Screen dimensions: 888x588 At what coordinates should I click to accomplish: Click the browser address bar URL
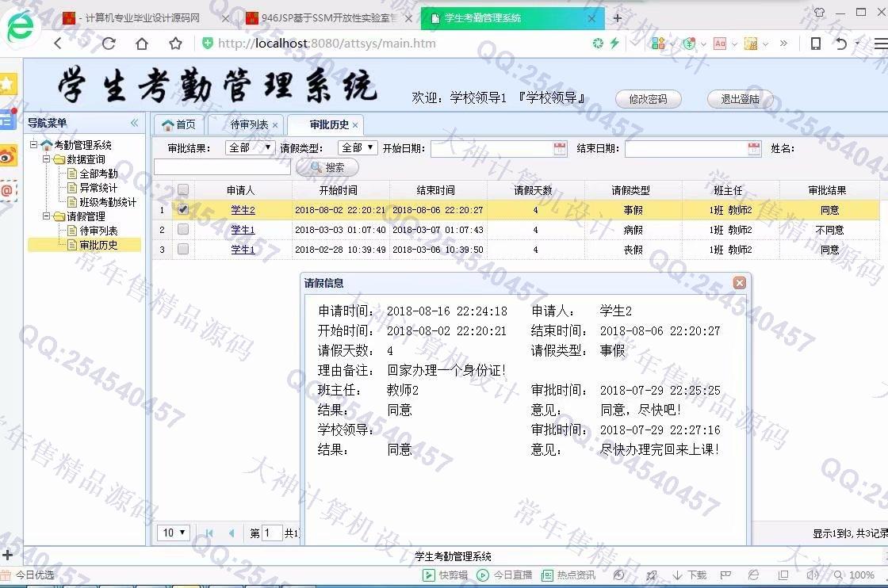pos(327,43)
